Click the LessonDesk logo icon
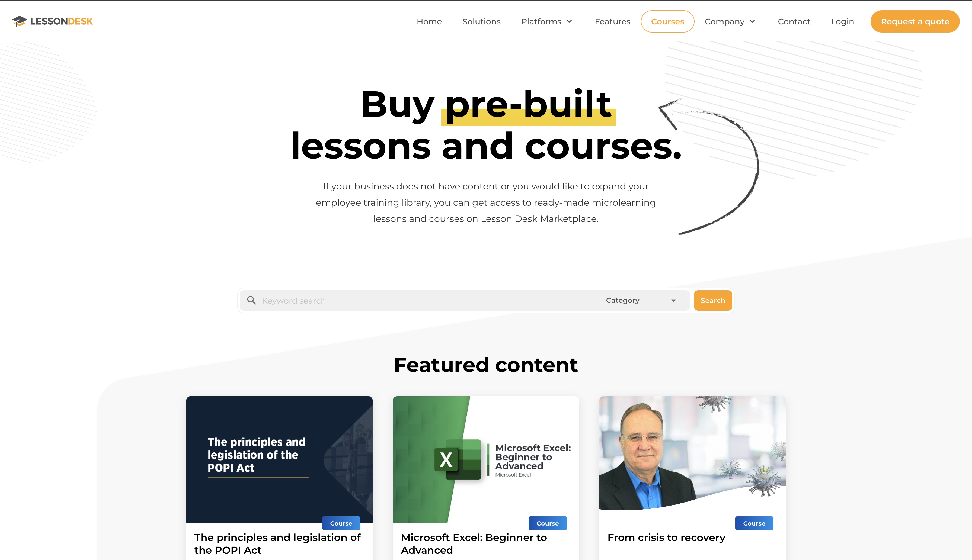 point(21,21)
